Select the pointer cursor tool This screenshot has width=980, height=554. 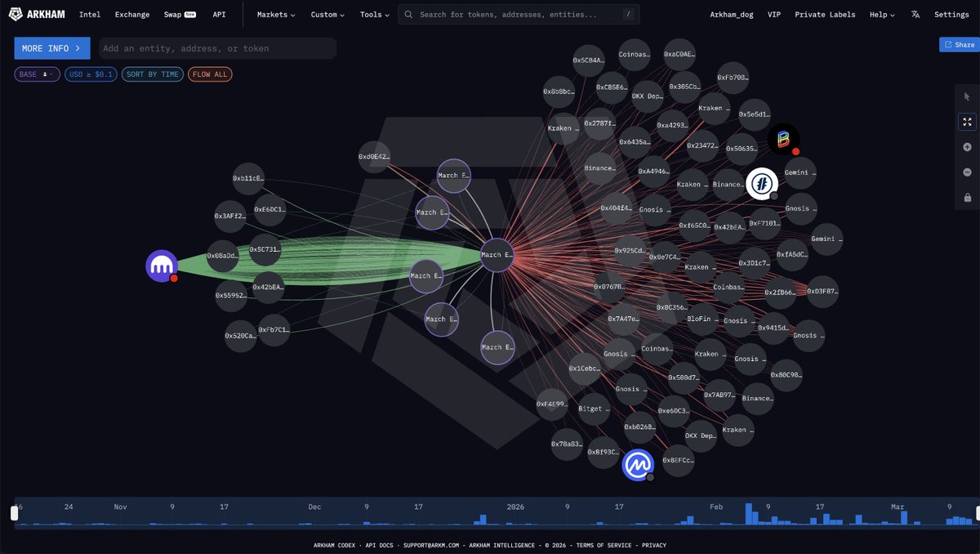(967, 96)
